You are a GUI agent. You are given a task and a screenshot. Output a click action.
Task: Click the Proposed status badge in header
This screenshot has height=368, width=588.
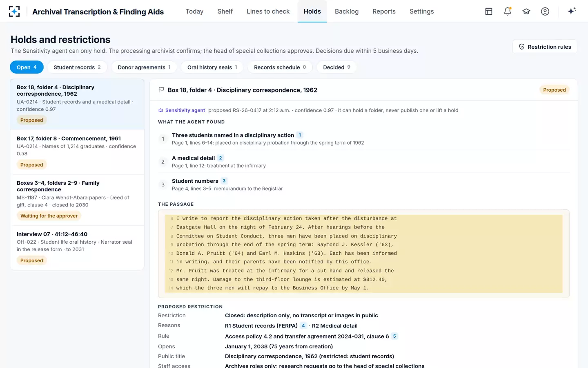(555, 90)
